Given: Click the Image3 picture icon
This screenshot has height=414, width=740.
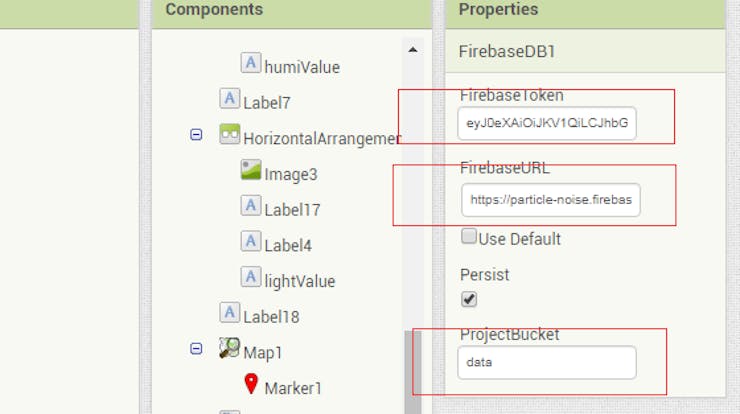Looking at the screenshot, I should [x=251, y=169].
